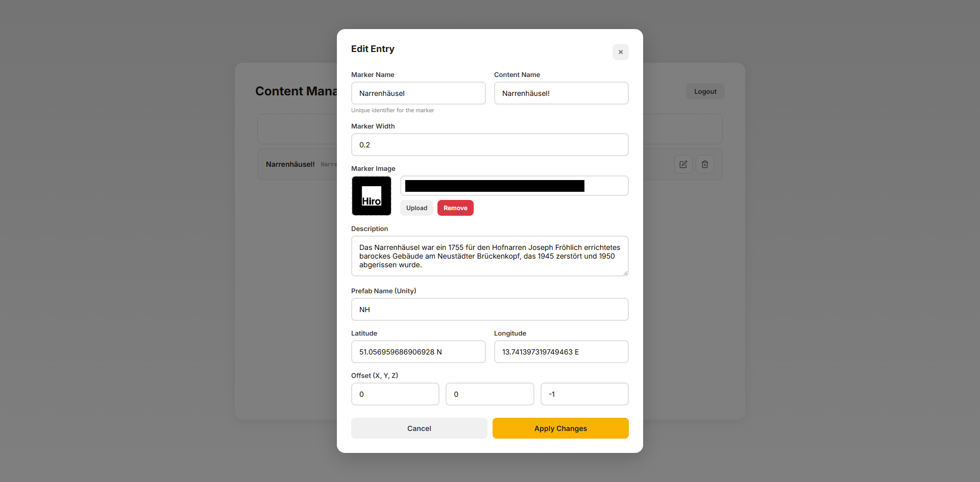Click into the Description text area
The width and height of the screenshot is (980, 482).
(x=489, y=256)
